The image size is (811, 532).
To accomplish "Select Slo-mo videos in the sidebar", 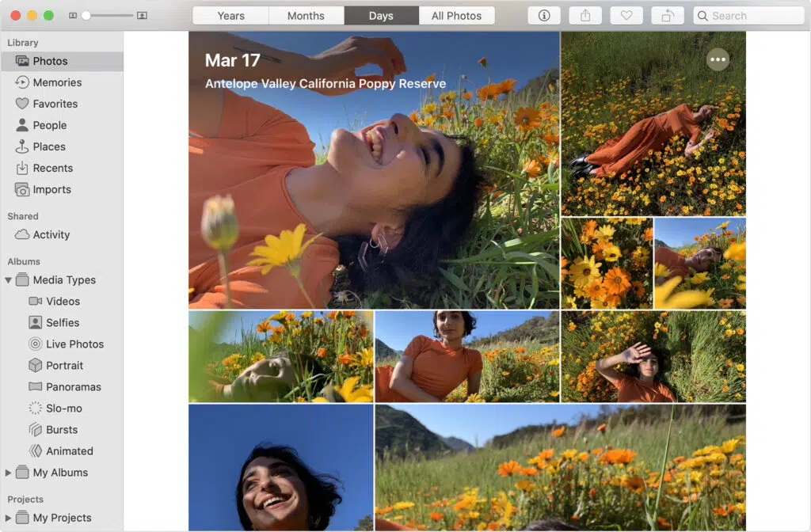I will [x=57, y=408].
